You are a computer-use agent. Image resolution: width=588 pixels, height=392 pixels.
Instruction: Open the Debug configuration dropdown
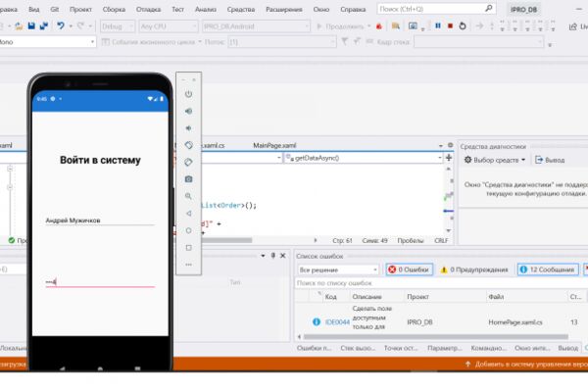point(118,26)
